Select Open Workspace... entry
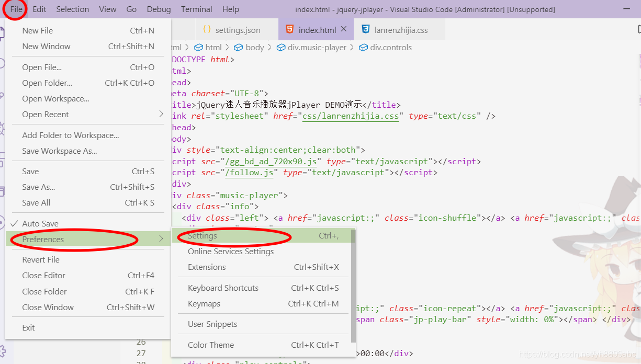 tap(88, 99)
